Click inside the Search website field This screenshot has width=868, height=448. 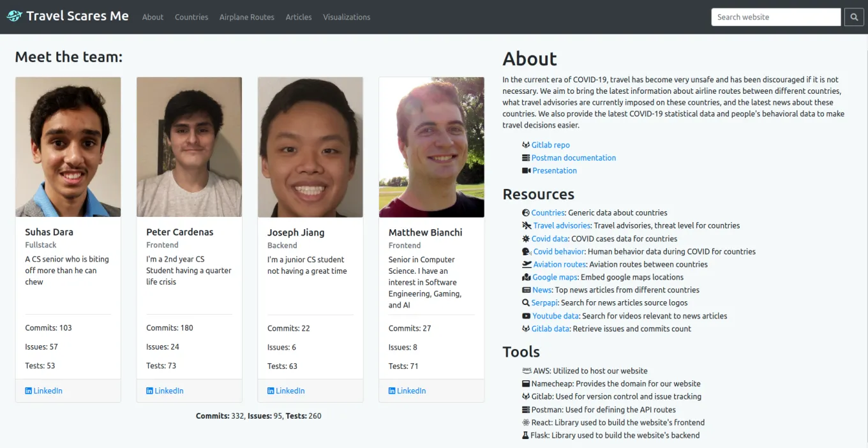pos(775,17)
